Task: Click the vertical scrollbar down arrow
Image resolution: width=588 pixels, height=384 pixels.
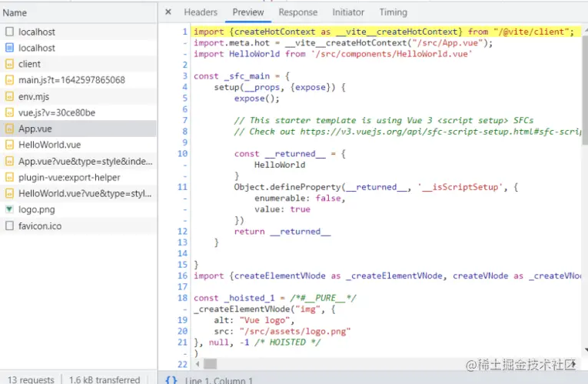Action: point(586,350)
